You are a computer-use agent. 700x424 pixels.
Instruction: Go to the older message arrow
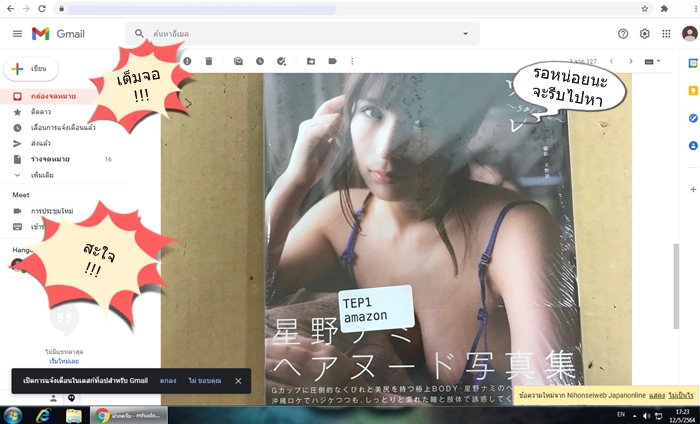click(631, 61)
